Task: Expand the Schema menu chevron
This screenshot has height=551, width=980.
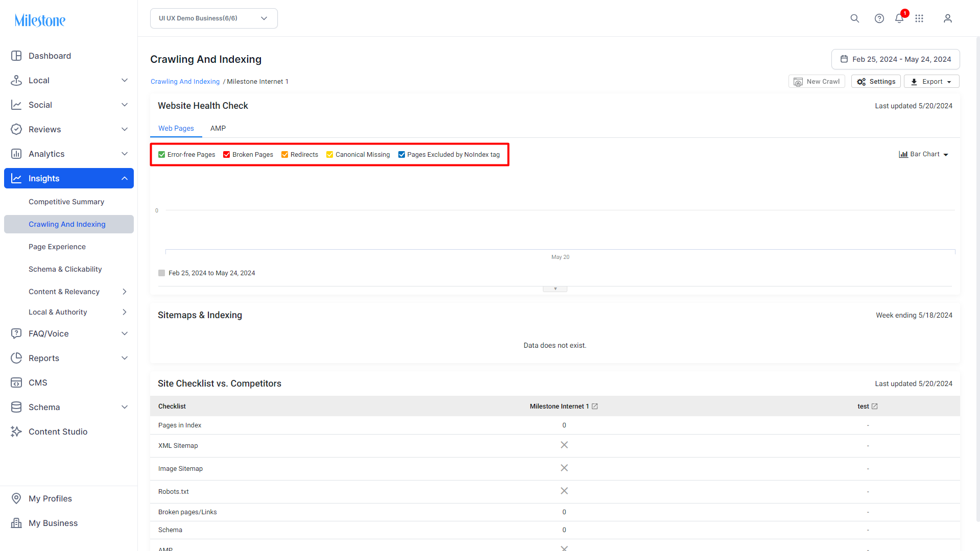Action: (125, 407)
